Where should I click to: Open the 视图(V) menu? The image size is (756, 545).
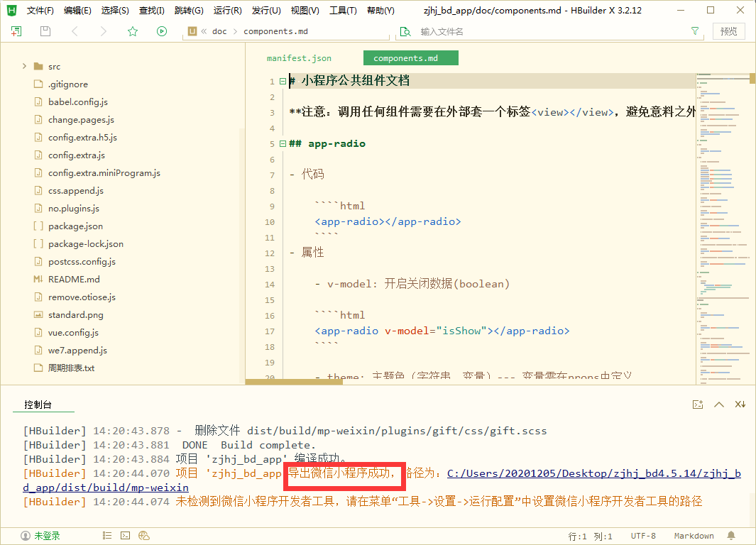click(305, 10)
